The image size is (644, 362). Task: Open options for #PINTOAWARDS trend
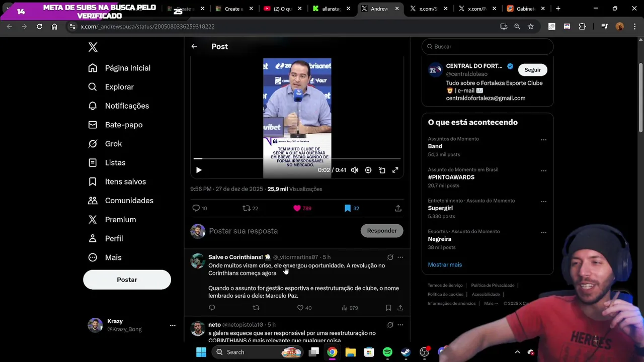point(543,171)
